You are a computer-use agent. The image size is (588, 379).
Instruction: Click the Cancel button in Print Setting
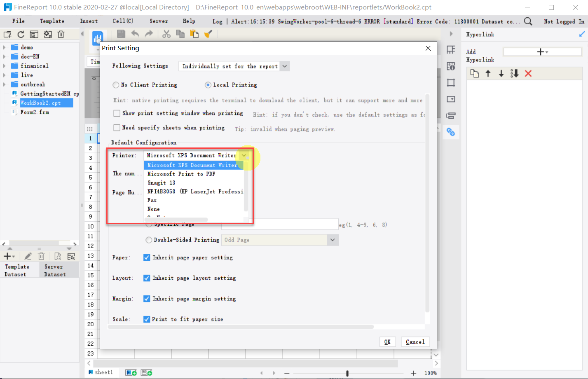click(415, 342)
